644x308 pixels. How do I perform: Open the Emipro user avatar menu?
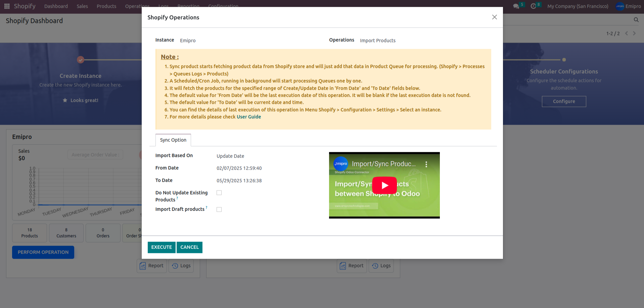(x=628, y=6)
